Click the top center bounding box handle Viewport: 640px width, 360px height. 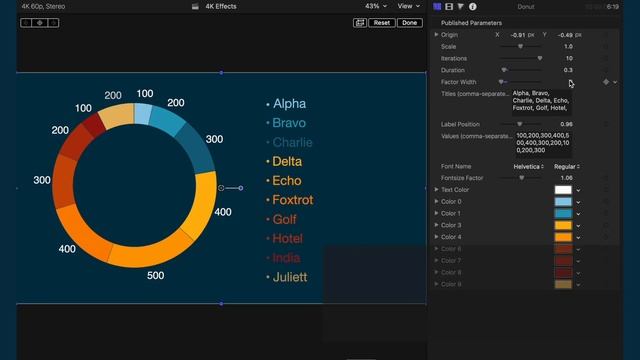pos(221,73)
